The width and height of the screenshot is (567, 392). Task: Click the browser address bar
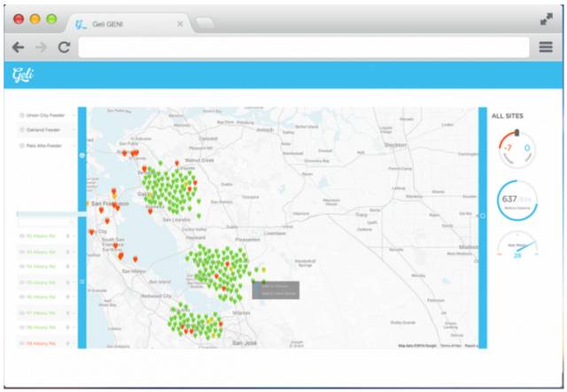[x=301, y=47]
